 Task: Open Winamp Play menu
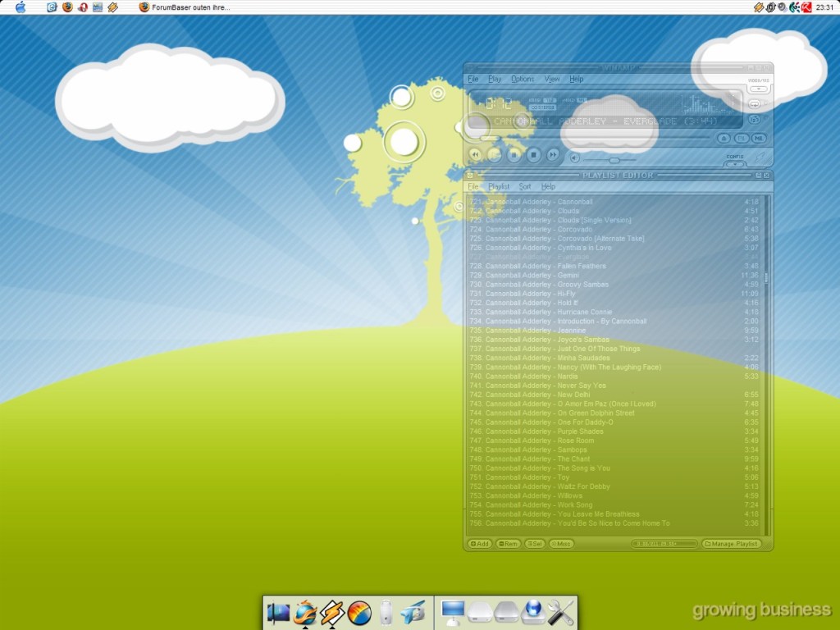[x=495, y=80]
